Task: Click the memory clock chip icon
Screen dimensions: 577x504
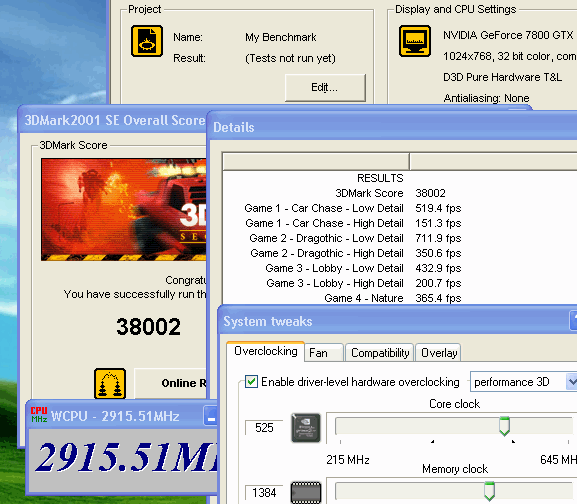Action: [x=306, y=492]
